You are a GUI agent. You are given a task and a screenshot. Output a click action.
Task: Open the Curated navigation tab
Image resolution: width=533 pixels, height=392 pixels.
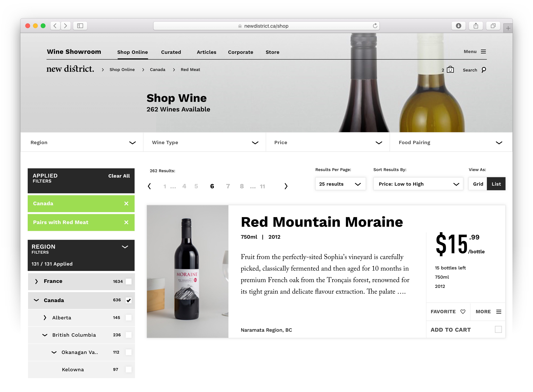171,52
